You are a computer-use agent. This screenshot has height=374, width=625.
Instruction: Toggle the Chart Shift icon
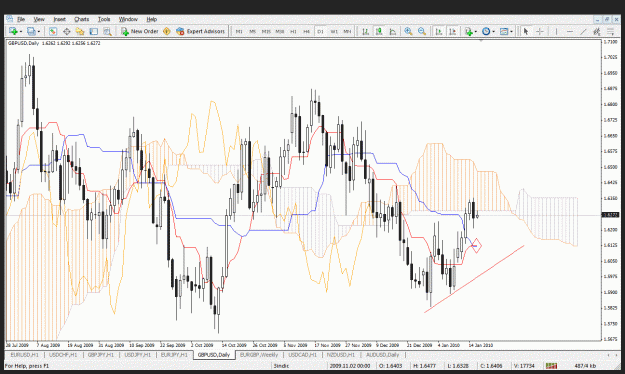(x=452, y=31)
